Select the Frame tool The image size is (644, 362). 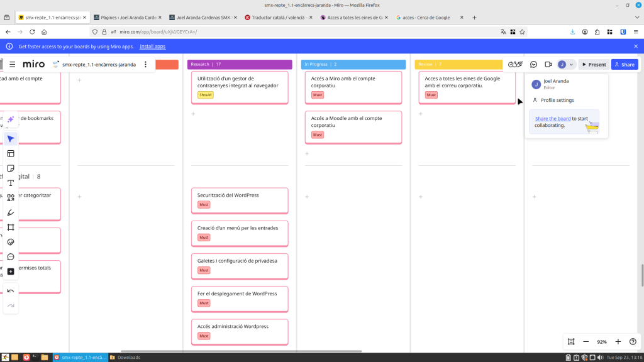coord(11,228)
